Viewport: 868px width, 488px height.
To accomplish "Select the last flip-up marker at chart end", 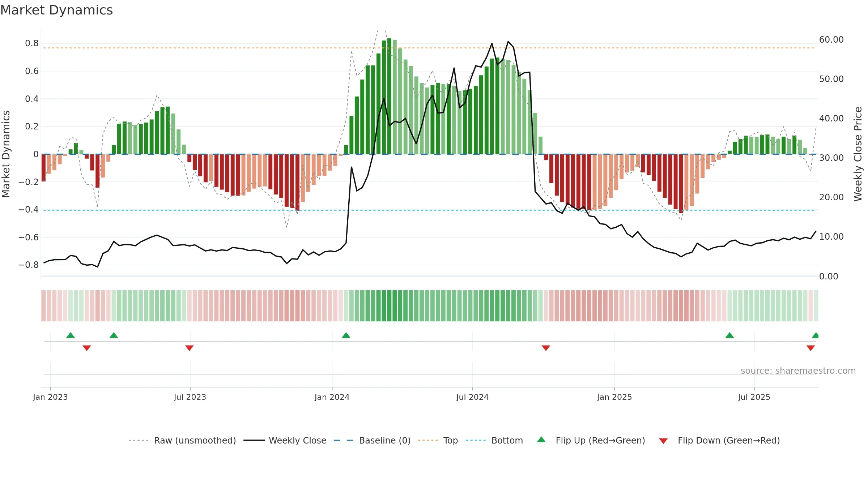I will click(815, 335).
